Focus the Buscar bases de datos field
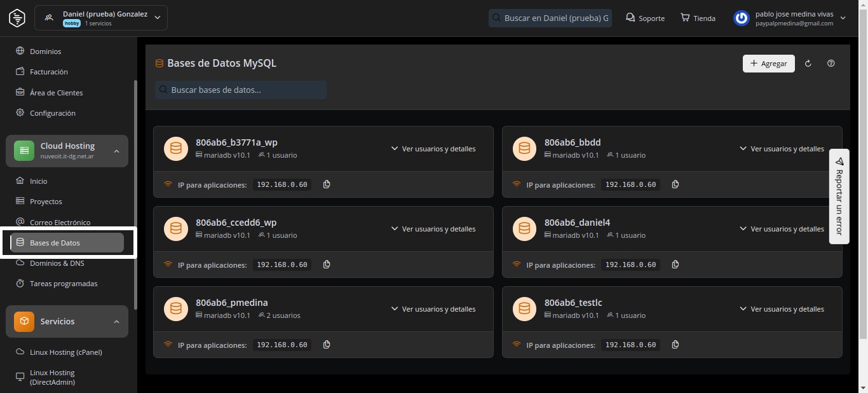This screenshot has height=393, width=868. (241, 90)
